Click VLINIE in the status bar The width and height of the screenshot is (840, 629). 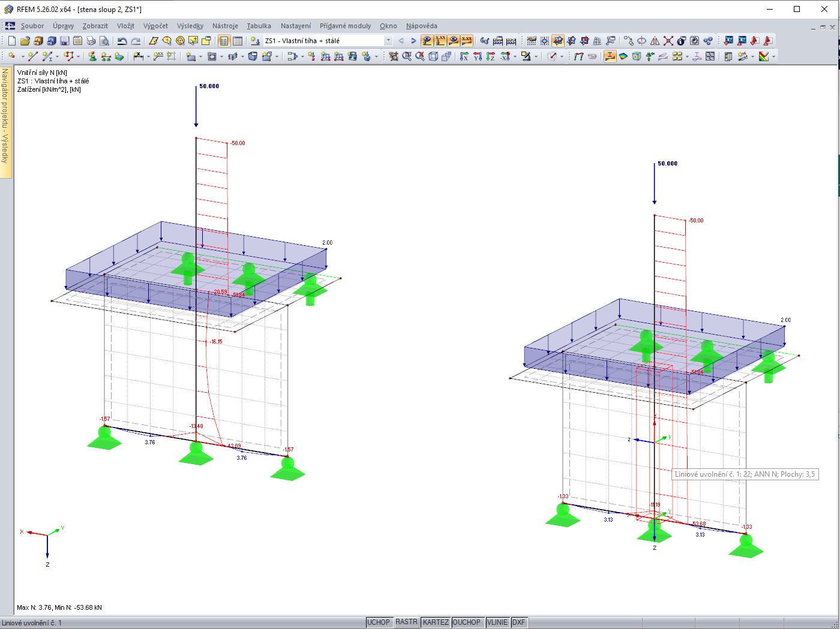pos(497,622)
